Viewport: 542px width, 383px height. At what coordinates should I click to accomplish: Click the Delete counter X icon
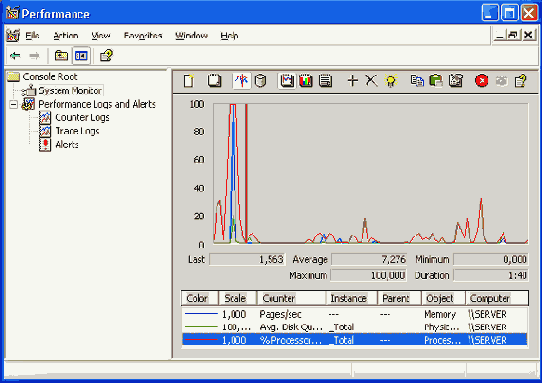[371, 81]
